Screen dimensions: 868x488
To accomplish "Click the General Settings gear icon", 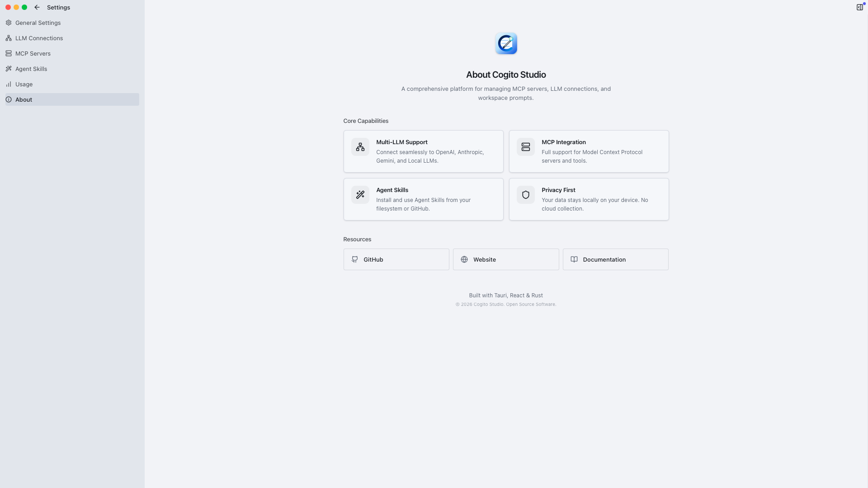I will coord(9,23).
